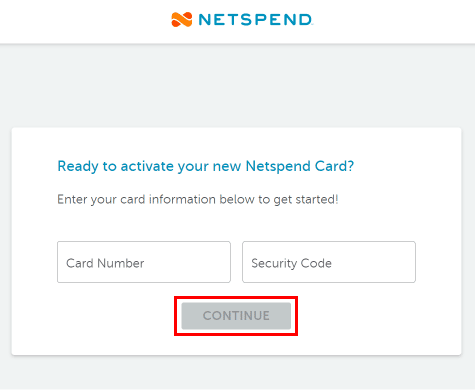Click the word "activate" in blue heading

click(x=147, y=166)
